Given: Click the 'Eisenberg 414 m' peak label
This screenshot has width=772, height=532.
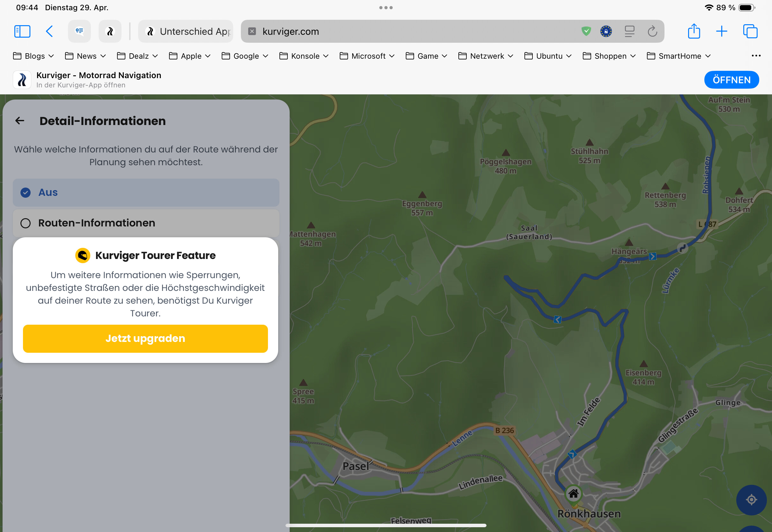Looking at the screenshot, I should [643, 377].
